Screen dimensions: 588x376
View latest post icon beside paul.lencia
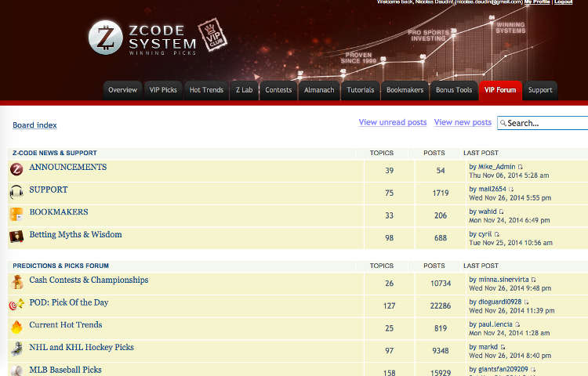pos(517,325)
